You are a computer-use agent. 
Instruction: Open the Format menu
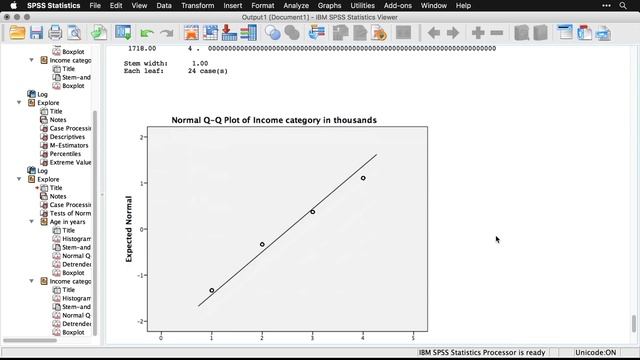pyautogui.click(x=262, y=5)
